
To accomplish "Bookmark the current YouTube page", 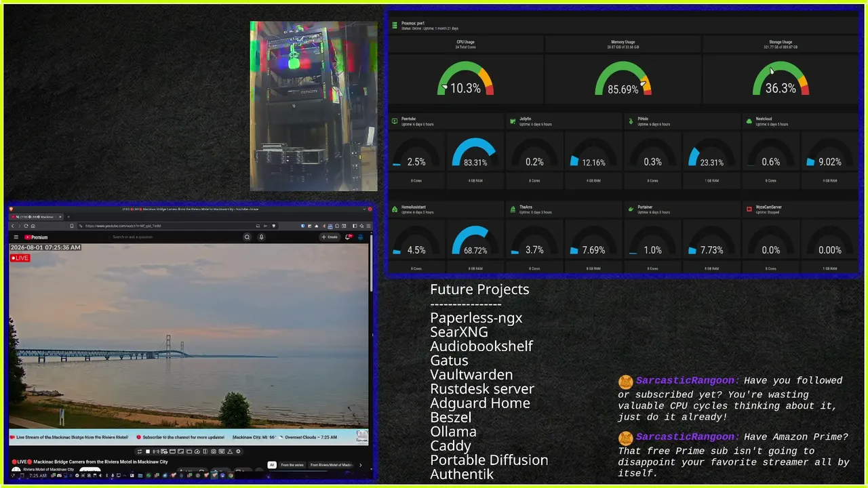I will pyautogui.click(x=71, y=226).
